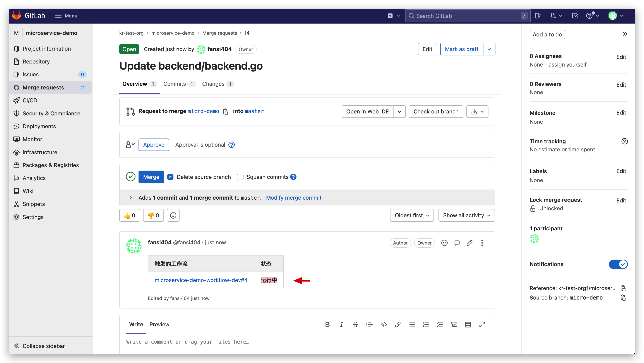Click the Approval is optional help icon

pos(231,145)
